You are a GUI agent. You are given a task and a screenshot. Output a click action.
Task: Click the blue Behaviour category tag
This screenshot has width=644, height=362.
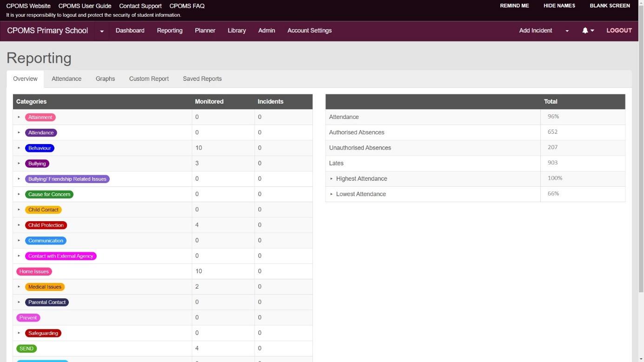(x=40, y=148)
